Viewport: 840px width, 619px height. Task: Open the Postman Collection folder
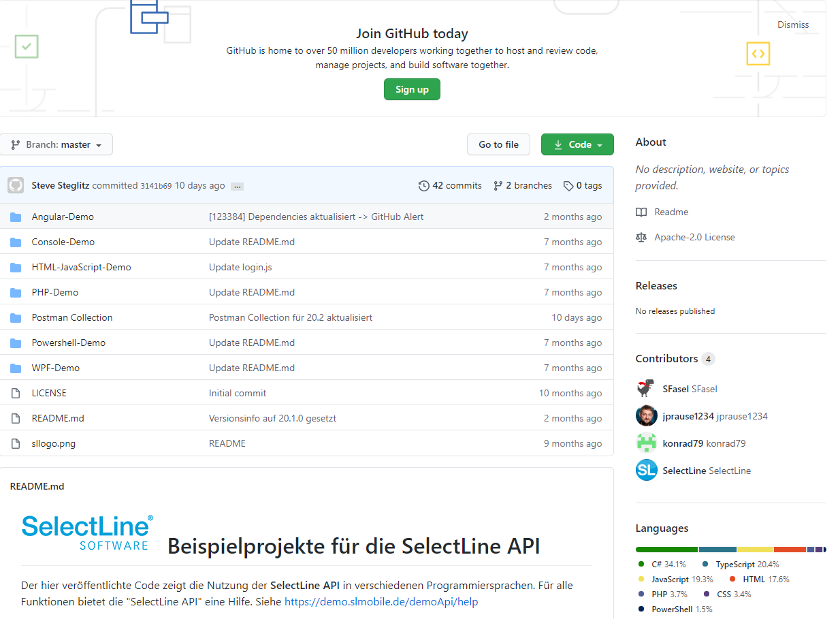[72, 317]
